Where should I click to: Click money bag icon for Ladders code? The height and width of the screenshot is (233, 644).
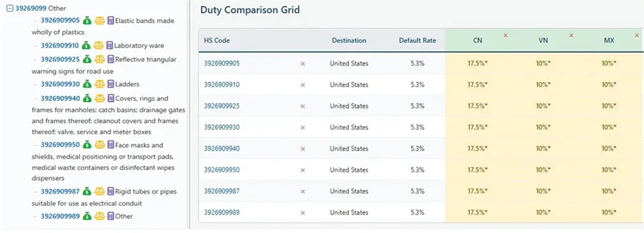tap(87, 84)
